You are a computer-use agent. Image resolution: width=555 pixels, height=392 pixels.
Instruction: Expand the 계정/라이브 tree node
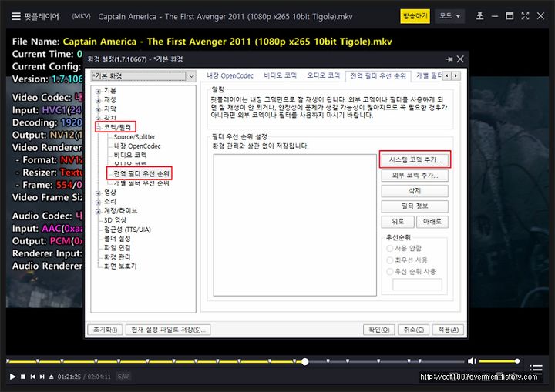pos(98,212)
